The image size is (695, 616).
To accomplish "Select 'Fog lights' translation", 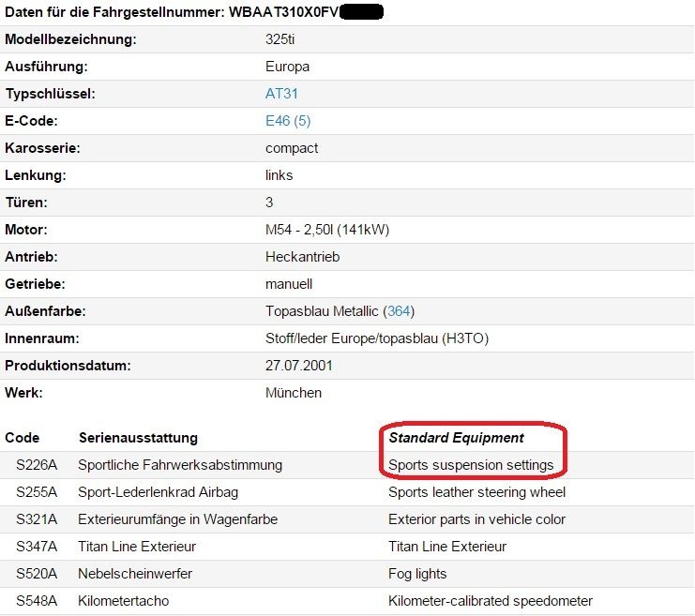I will click(x=417, y=574).
